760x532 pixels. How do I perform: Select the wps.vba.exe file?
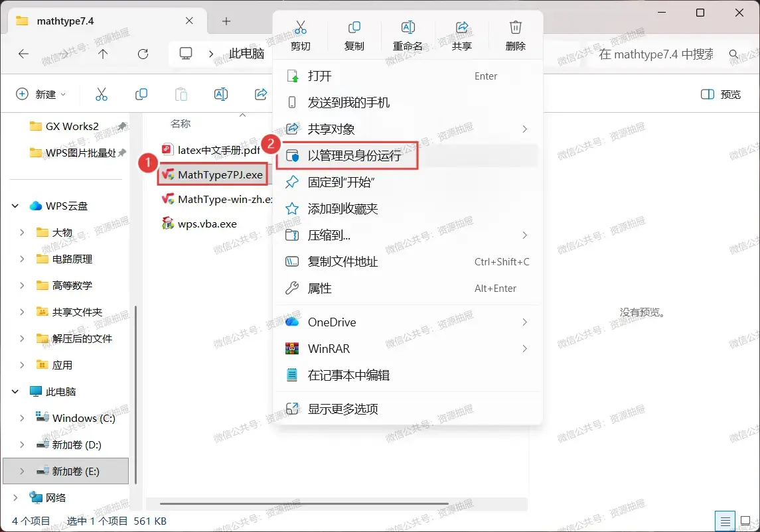tap(199, 224)
